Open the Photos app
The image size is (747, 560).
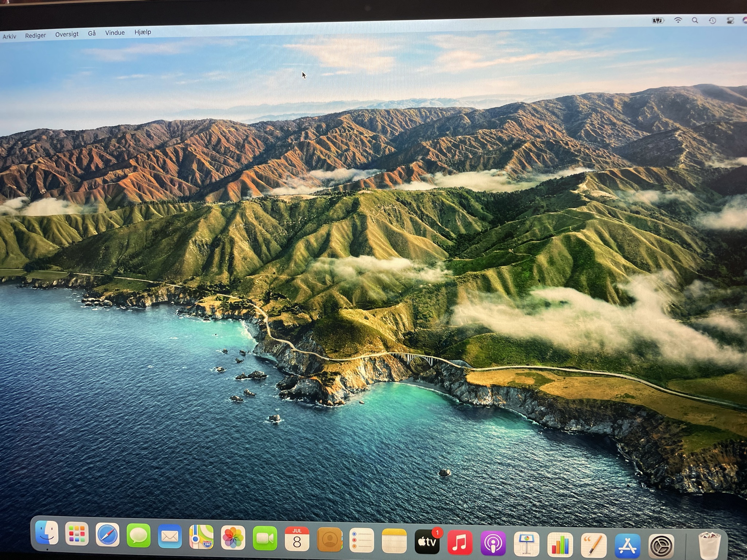[x=233, y=538]
